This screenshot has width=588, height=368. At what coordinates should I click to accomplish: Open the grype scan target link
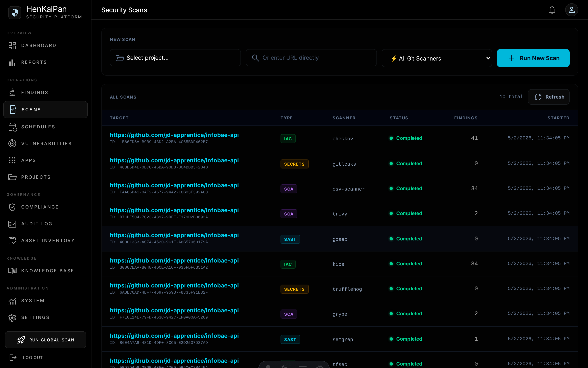tap(174, 311)
